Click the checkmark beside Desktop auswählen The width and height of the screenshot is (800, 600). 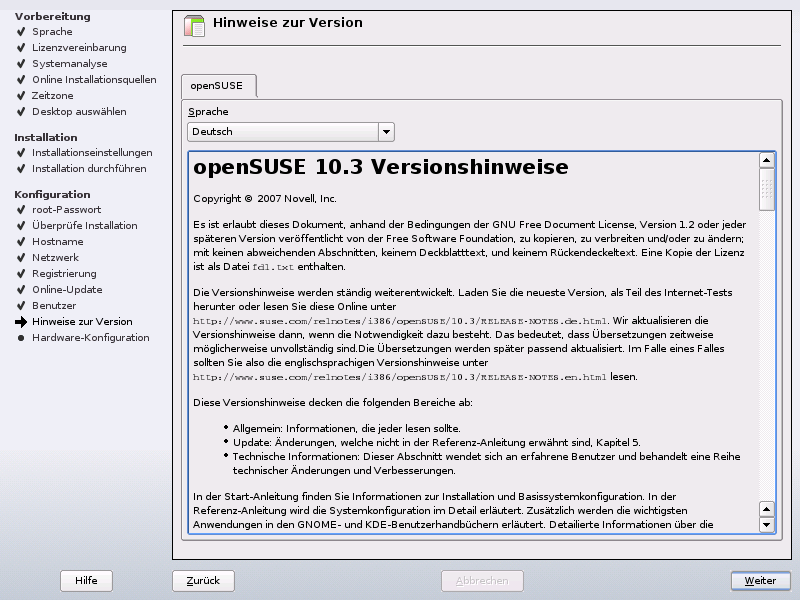click(x=21, y=112)
